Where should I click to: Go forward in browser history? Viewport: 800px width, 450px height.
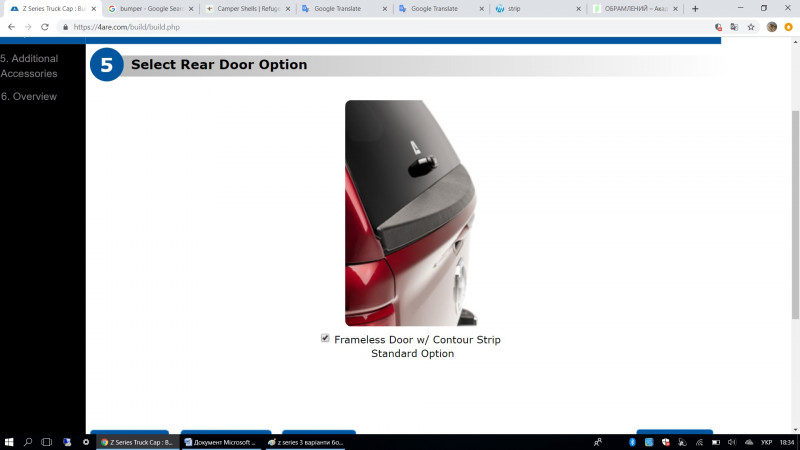point(28,27)
